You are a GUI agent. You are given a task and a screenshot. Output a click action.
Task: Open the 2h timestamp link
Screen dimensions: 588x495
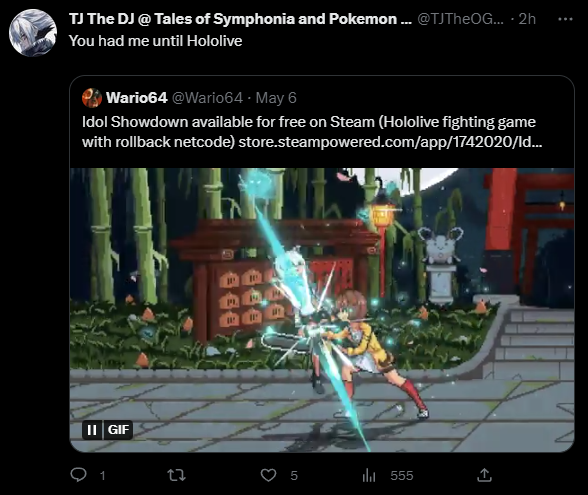pos(527,19)
